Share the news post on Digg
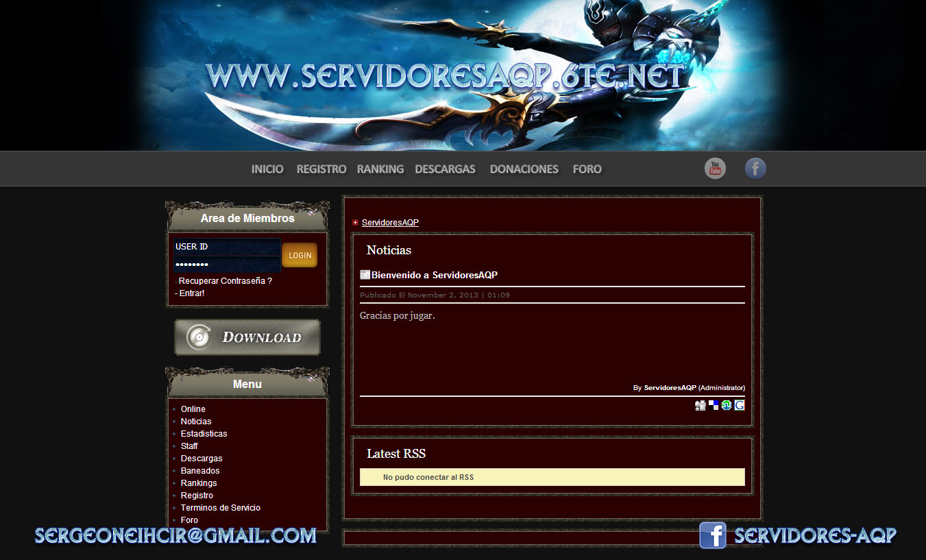926x560 pixels. (700, 405)
